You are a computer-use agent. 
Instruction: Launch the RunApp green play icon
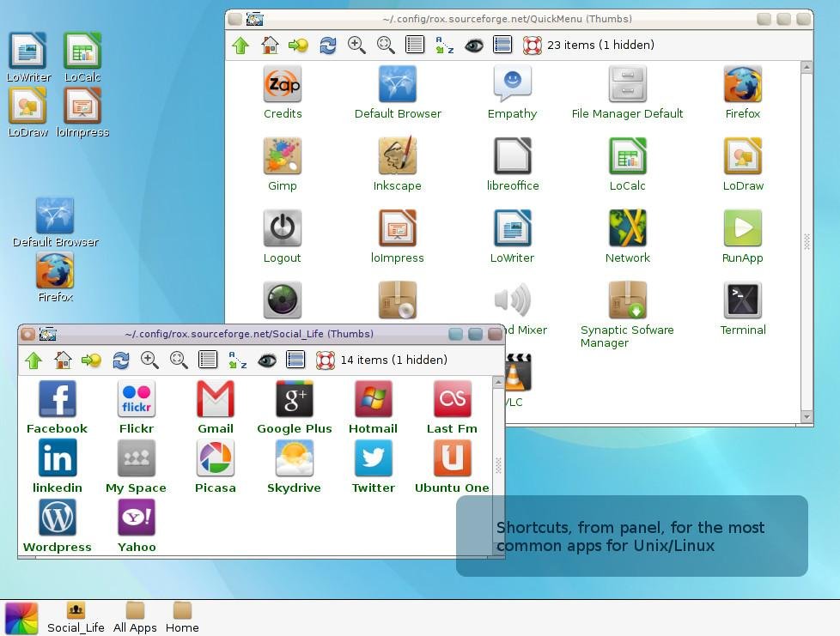742,228
